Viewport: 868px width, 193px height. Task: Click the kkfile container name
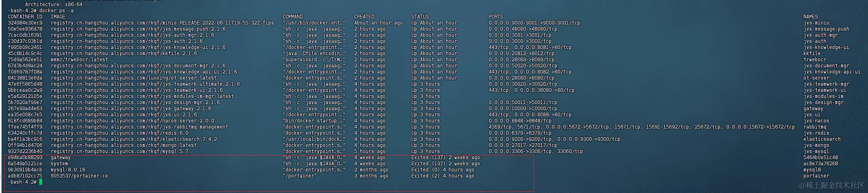click(x=812, y=53)
